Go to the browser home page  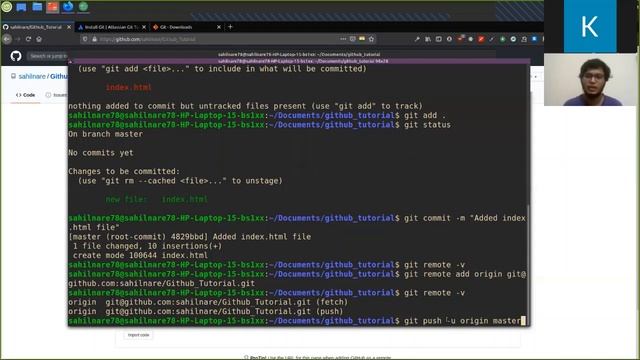pyautogui.click(x=39, y=39)
